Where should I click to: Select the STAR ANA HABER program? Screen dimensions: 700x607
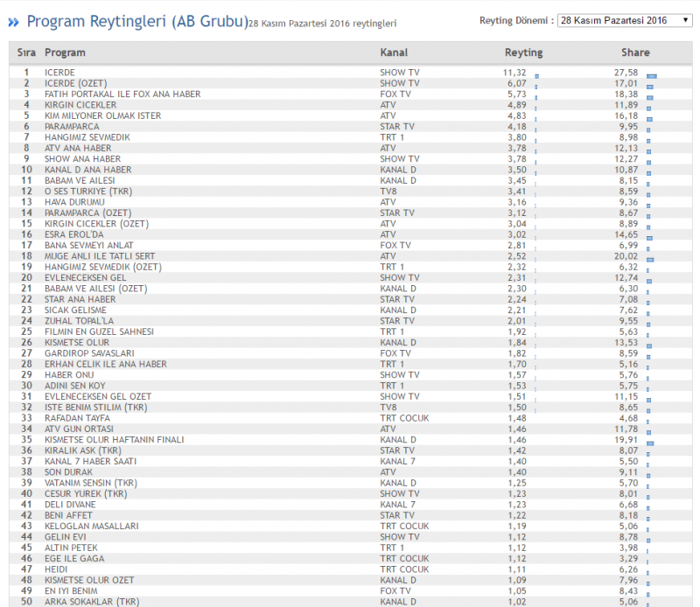(x=80, y=299)
